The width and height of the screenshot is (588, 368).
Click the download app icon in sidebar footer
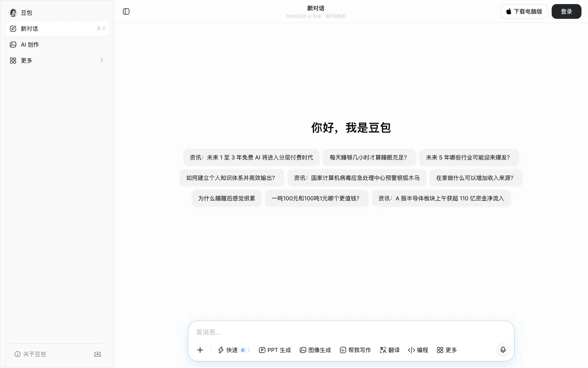point(98,354)
